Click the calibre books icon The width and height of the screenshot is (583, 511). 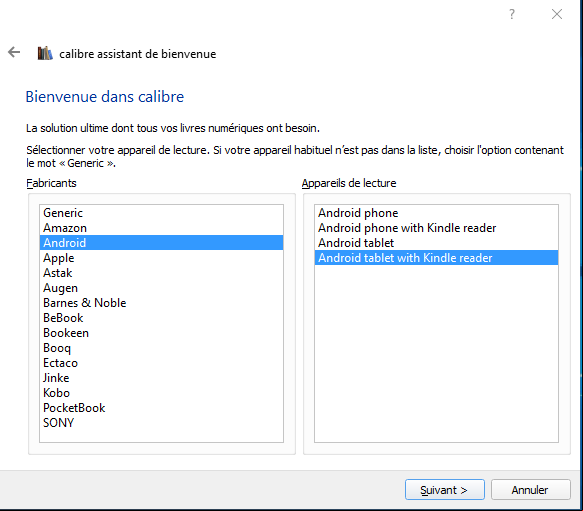tap(45, 53)
